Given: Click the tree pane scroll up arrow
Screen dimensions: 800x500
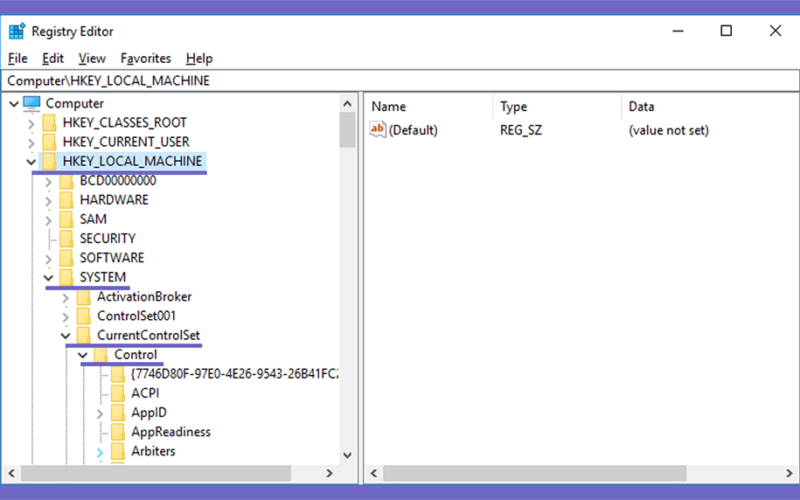Looking at the screenshot, I should coord(347,104).
